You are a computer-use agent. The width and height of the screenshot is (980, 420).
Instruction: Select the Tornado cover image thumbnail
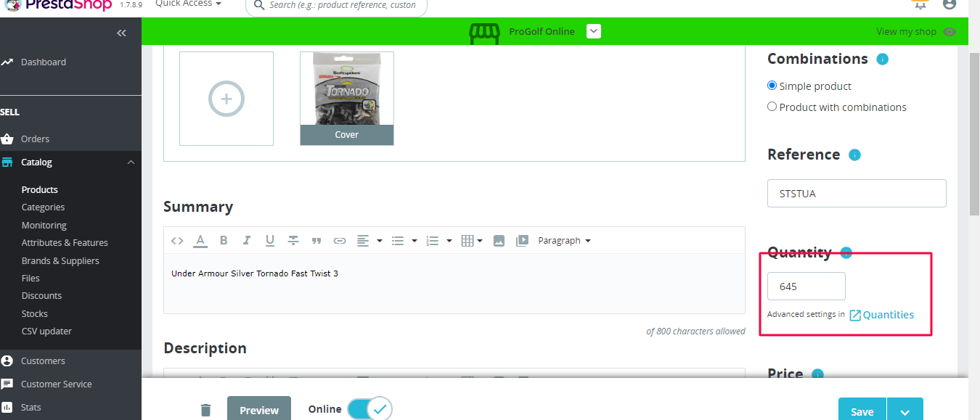[347, 99]
